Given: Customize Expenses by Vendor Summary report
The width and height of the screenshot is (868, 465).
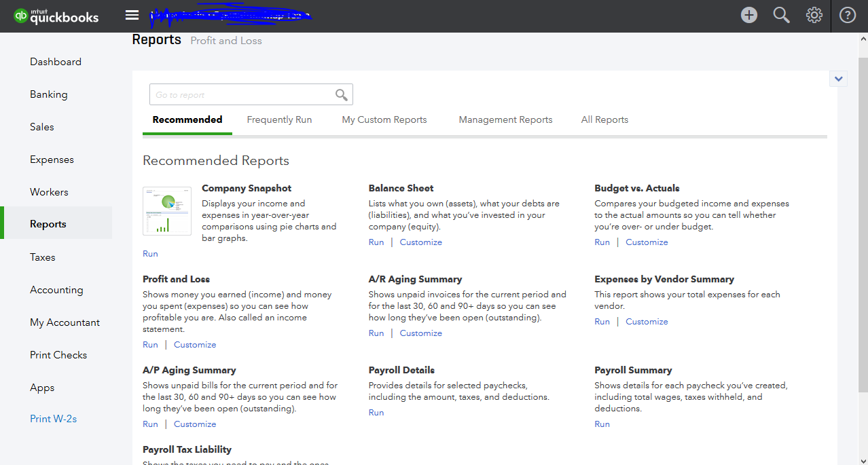Looking at the screenshot, I should pyautogui.click(x=647, y=322).
